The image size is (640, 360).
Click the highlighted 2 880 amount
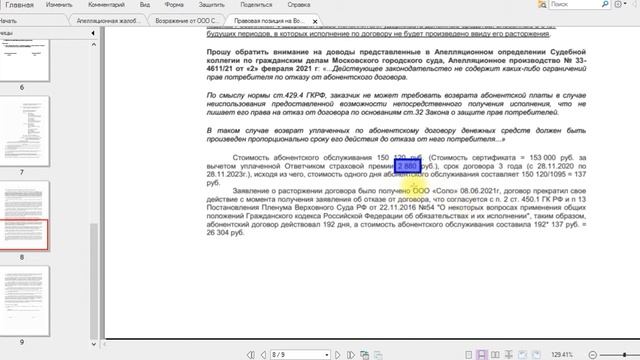click(x=407, y=166)
